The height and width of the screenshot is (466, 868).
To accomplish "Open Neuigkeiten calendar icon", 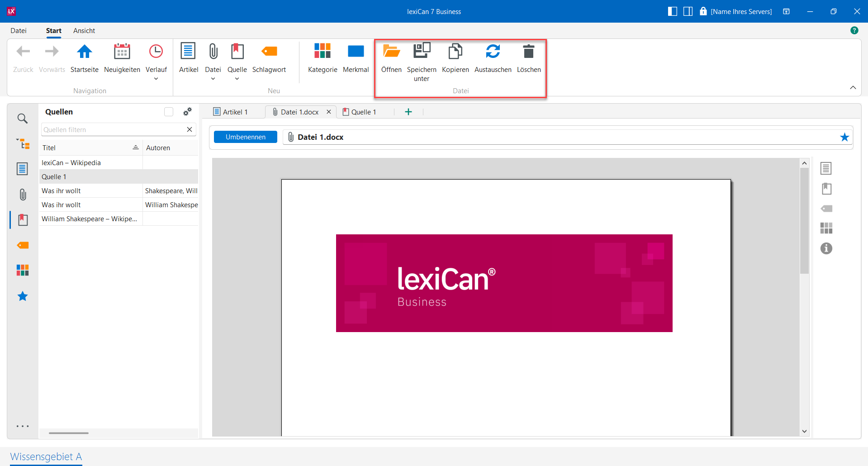I will coord(122,52).
